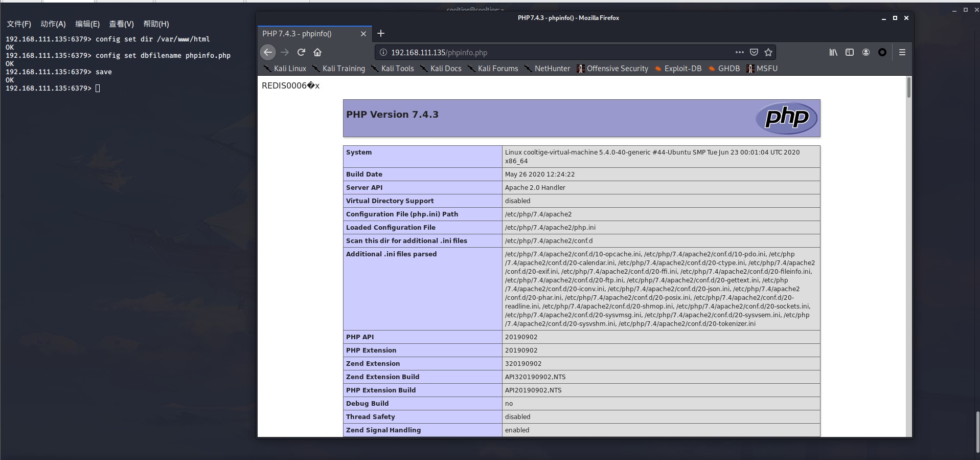Open GHDB bookmark
This screenshot has height=460, width=980.
pyautogui.click(x=724, y=69)
